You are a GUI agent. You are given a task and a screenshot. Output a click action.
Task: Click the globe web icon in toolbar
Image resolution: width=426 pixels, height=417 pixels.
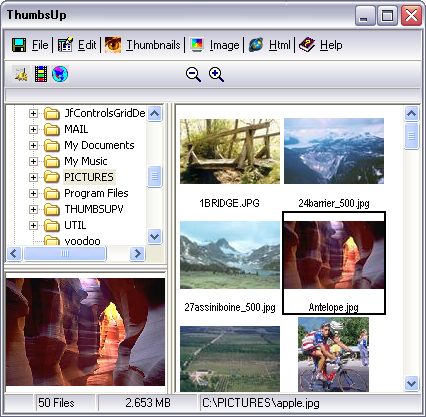tap(60, 74)
